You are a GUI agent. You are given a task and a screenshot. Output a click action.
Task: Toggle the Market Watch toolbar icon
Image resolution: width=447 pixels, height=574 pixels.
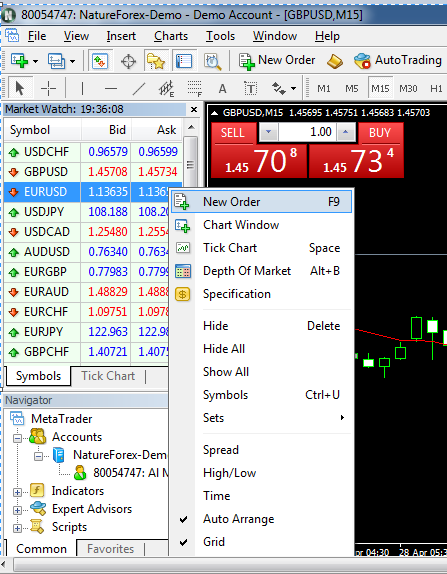click(100, 60)
